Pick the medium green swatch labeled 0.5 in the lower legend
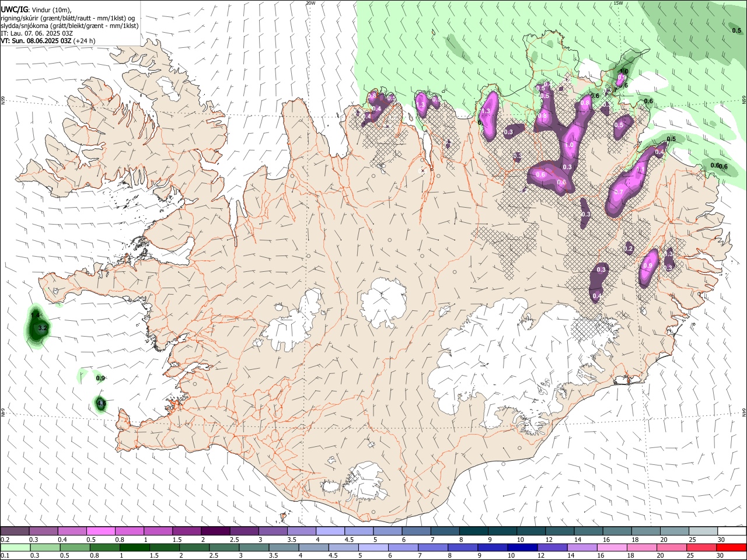 tap(75, 547)
